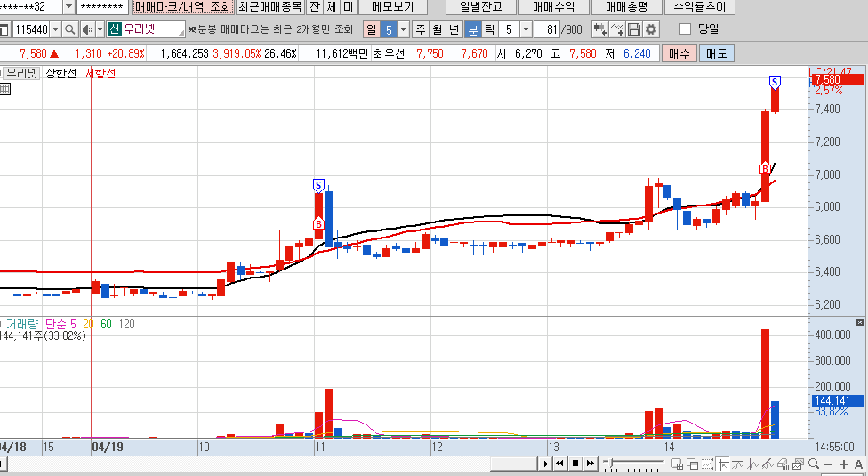Click the text tool 'A' icon

click(x=859, y=464)
